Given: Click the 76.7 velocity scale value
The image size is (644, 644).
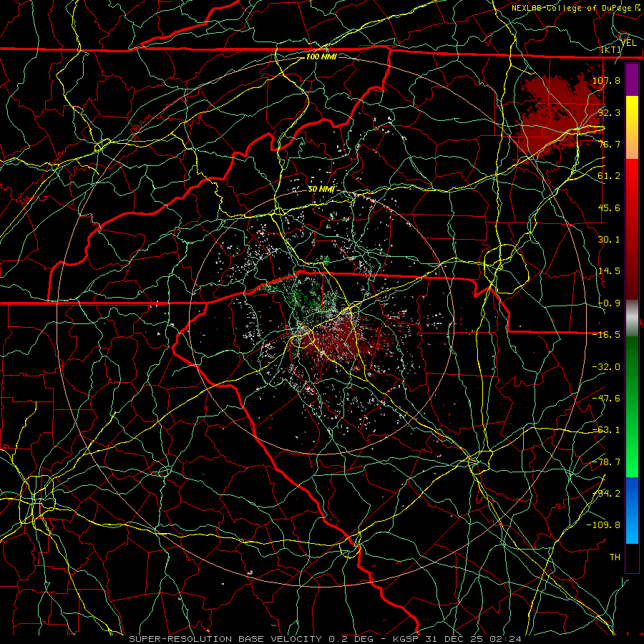Looking at the screenshot, I should (609, 144).
